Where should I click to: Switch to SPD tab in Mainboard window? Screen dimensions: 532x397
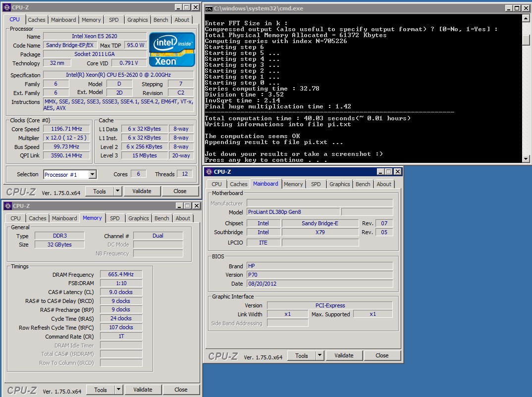coord(316,184)
